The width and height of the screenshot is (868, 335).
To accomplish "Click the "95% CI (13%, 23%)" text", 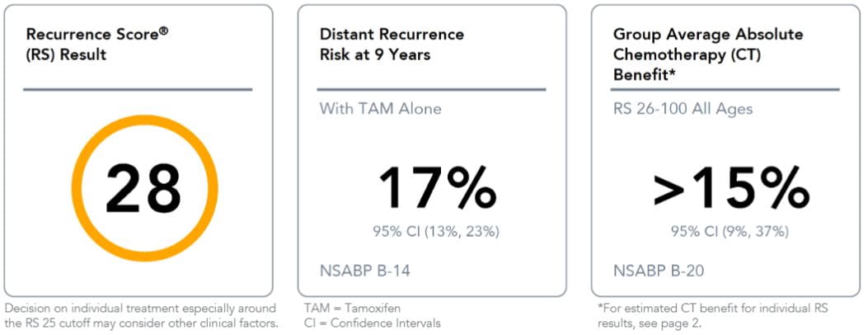I will point(436,230).
